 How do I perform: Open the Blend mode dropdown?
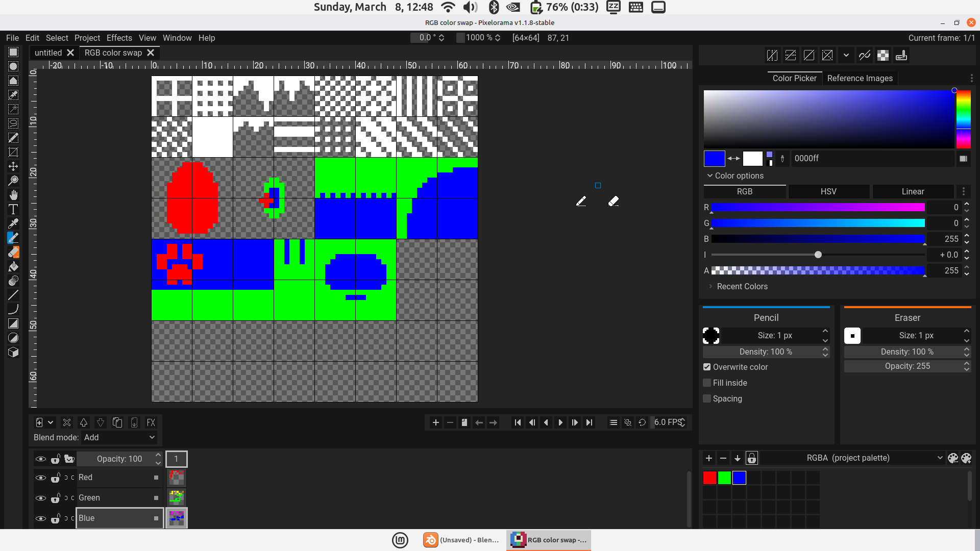tap(119, 437)
